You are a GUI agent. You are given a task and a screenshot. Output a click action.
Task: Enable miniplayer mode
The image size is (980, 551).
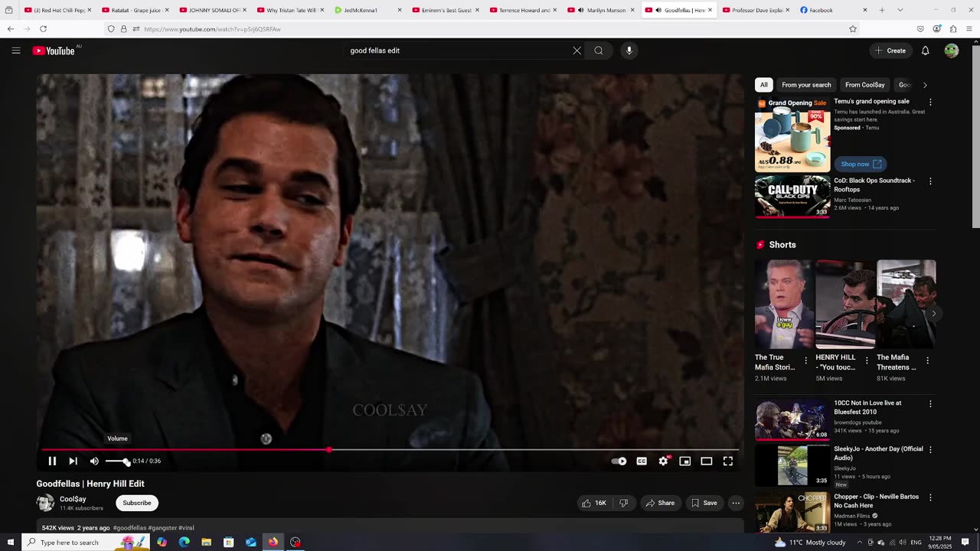coord(684,461)
